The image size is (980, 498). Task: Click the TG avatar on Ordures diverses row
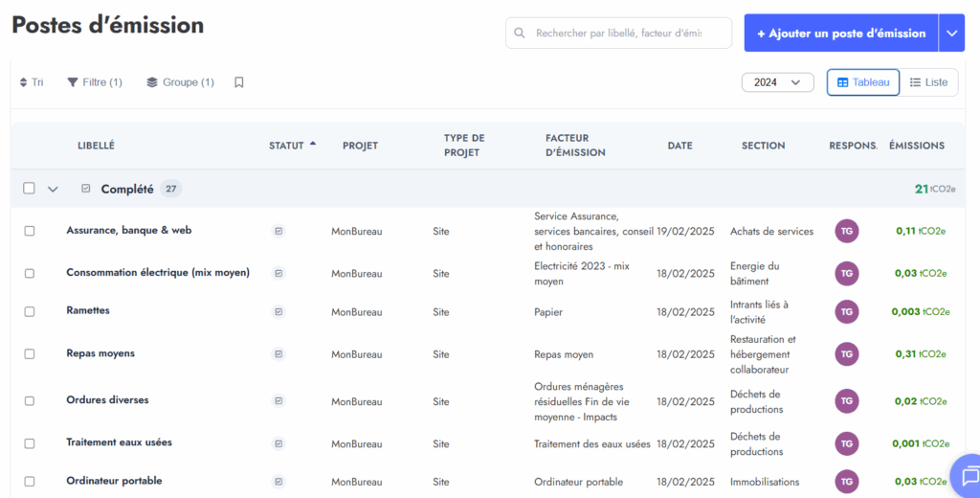[x=846, y=400]
